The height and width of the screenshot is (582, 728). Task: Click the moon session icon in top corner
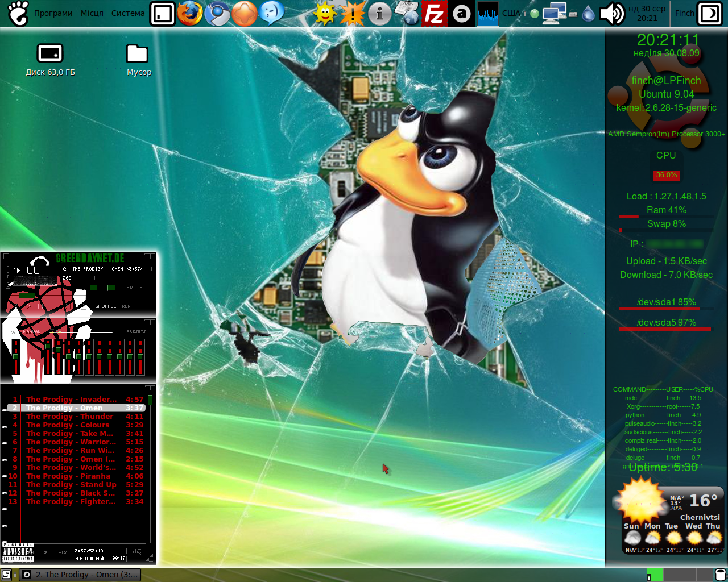(x=710, y=14)
